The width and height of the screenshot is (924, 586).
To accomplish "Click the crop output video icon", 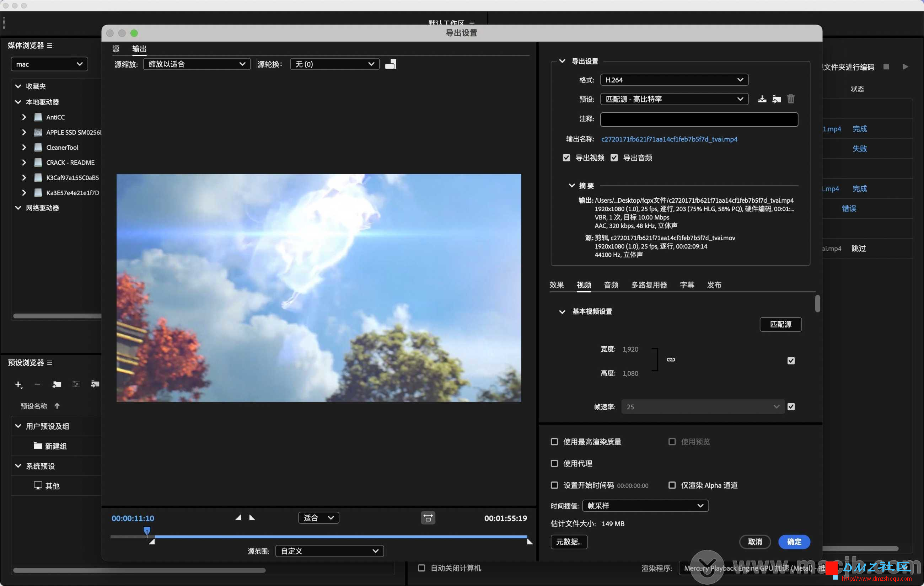I will [391, 64].
